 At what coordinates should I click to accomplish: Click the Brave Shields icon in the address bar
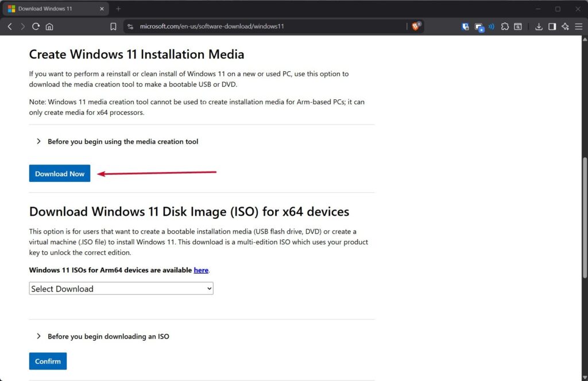pyautogui.click(x=415, y=26)
